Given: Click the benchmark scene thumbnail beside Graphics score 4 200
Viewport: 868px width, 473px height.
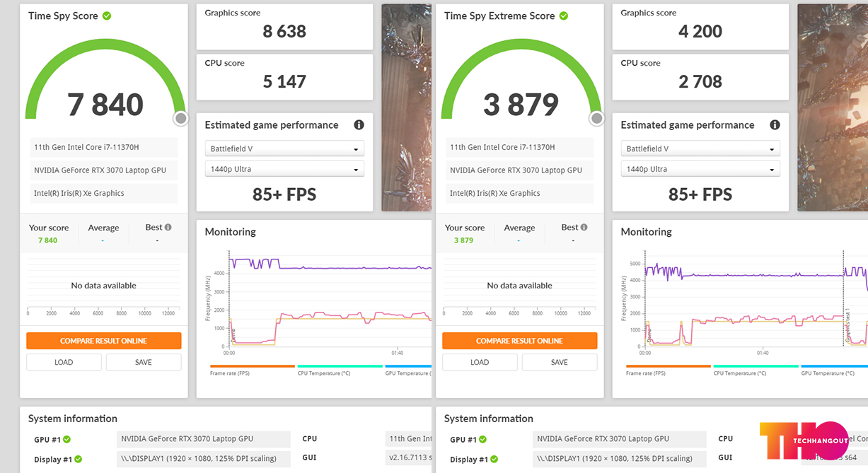Looking at the screenshot, I should click(x=833, y=107).
